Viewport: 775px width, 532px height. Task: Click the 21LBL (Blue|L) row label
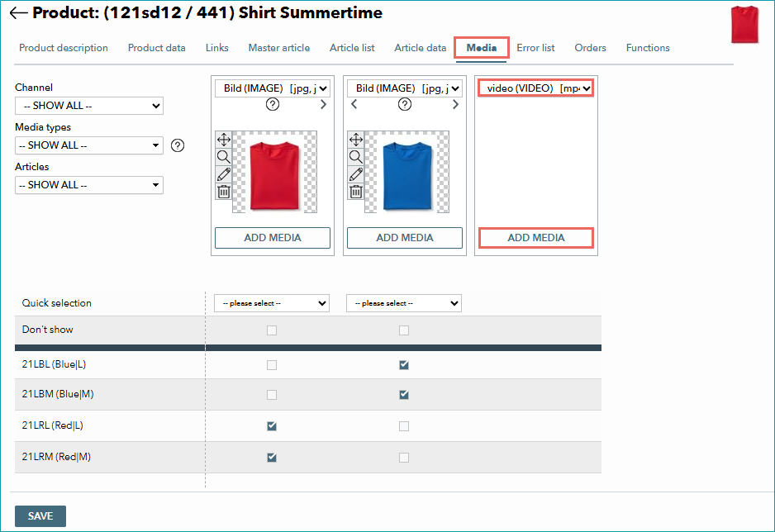click(x=54, y=364)
